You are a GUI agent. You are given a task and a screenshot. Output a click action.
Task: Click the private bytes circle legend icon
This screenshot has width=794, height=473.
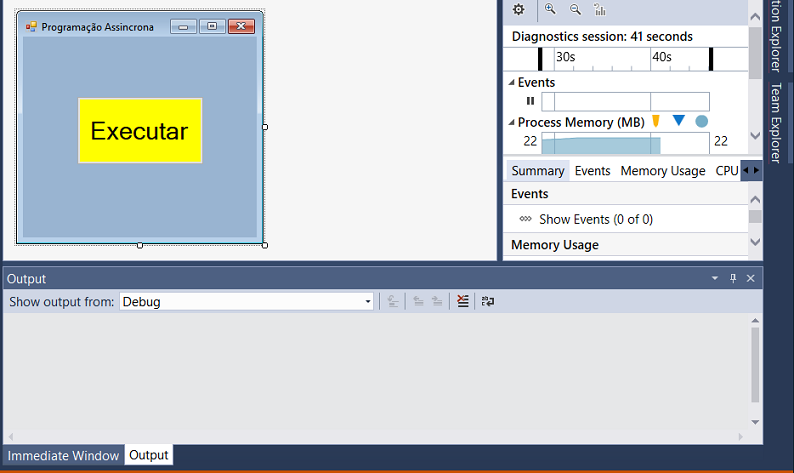(701, 122)
